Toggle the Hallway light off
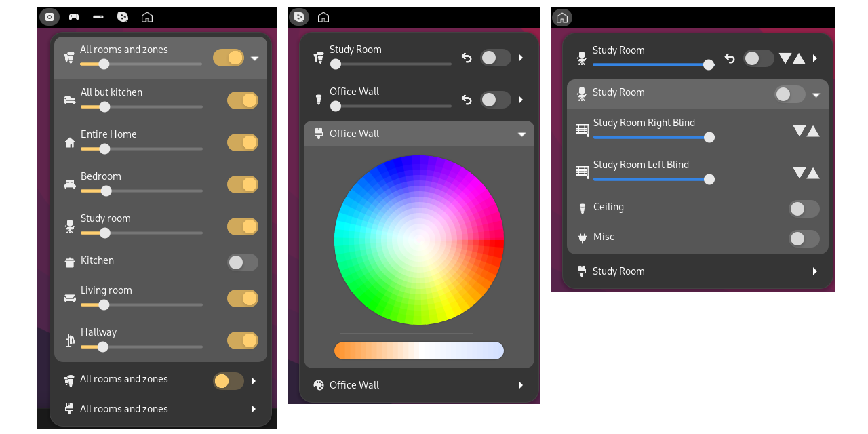This screenshot has width=868, height=434. [x=242, y=340]
